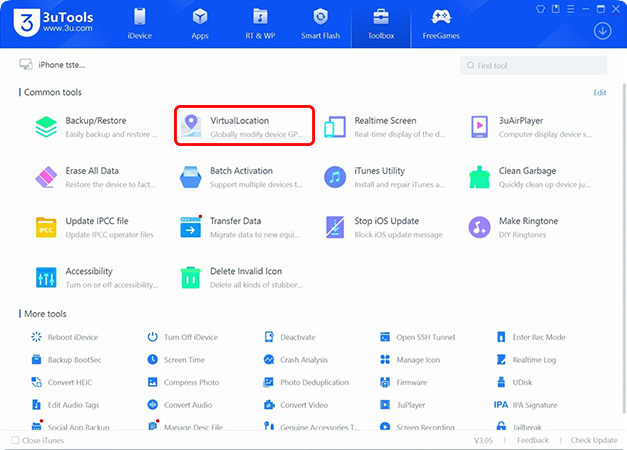Screen dimensions: 627x450
Task: Click the UDisk icon
Action: click(x=501, y=382)
